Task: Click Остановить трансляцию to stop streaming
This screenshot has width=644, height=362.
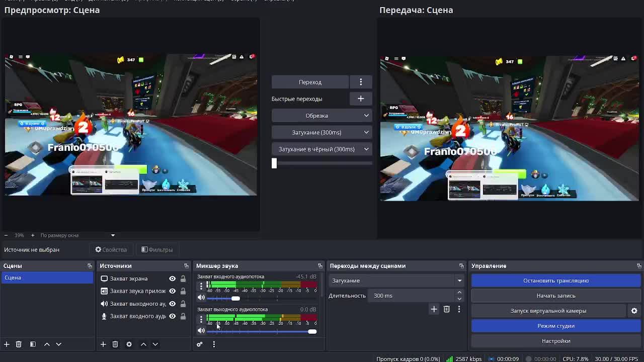Action: [556, 281]
